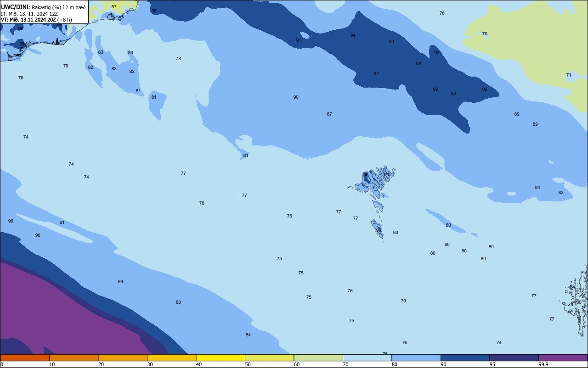Click the value 70 inside the green area

click(x=485, y=34)
